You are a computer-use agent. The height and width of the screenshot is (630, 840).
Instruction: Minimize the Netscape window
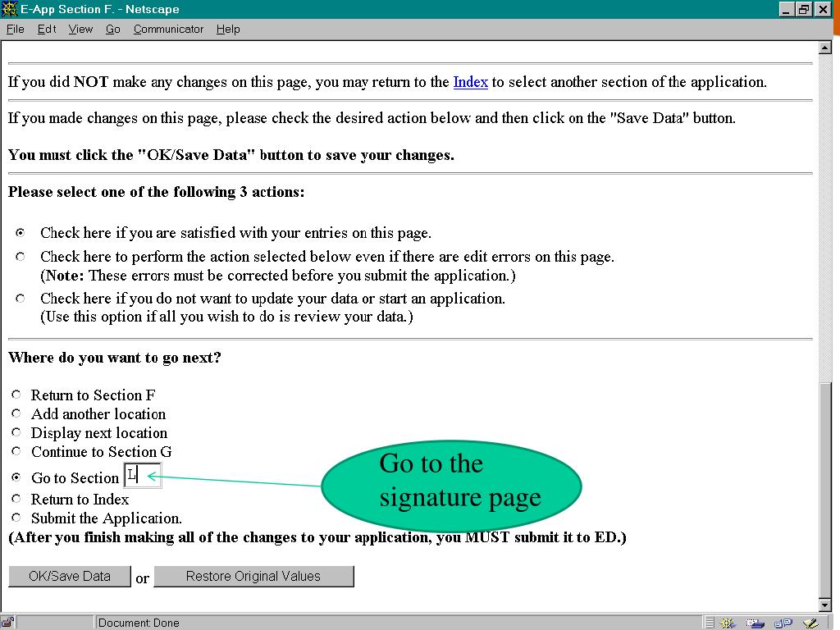point(786,10)
